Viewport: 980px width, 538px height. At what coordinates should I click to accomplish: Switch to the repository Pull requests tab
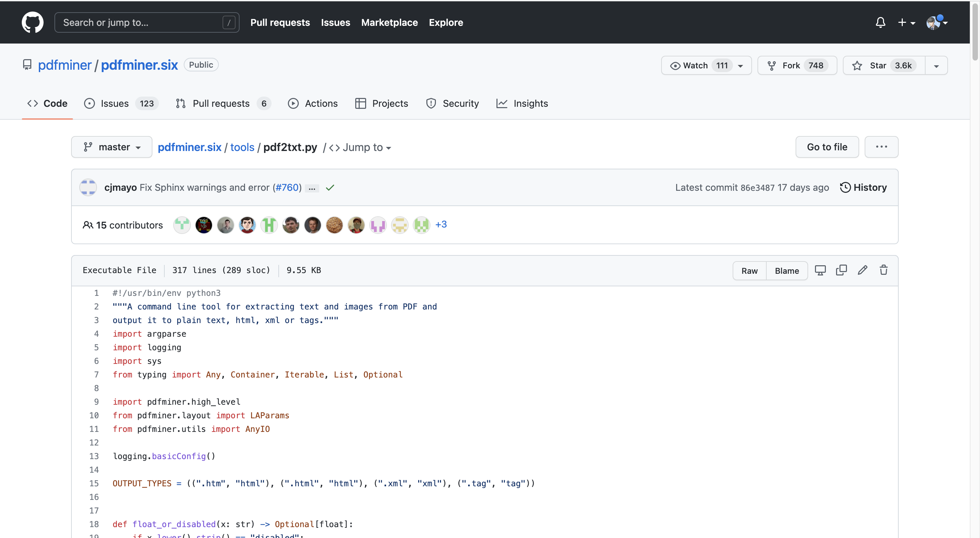(x=223, y=103)
